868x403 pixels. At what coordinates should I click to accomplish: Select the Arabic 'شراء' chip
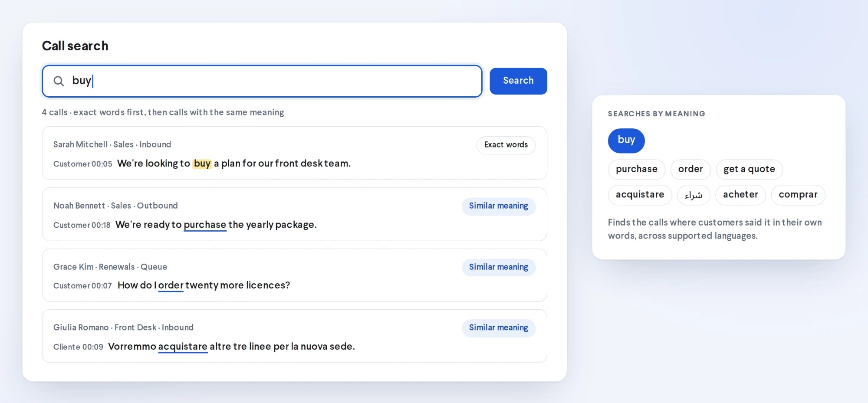click(x=694, y=195)
